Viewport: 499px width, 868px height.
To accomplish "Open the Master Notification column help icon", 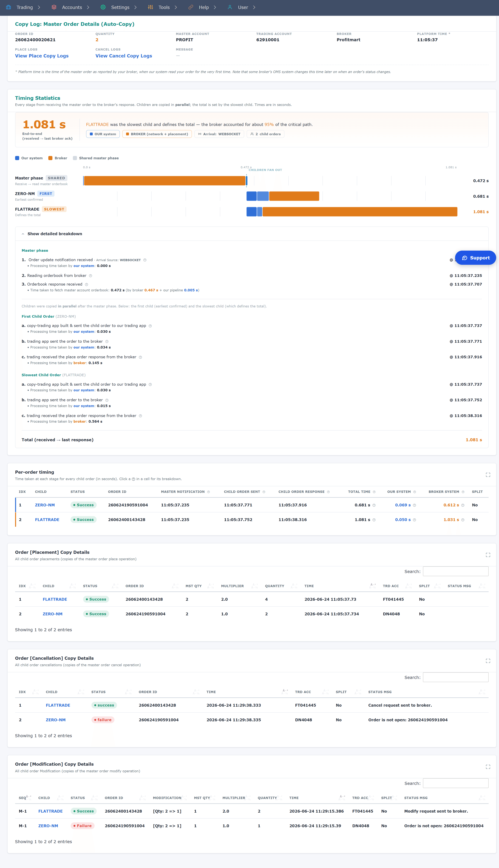I will click(208, 492).
